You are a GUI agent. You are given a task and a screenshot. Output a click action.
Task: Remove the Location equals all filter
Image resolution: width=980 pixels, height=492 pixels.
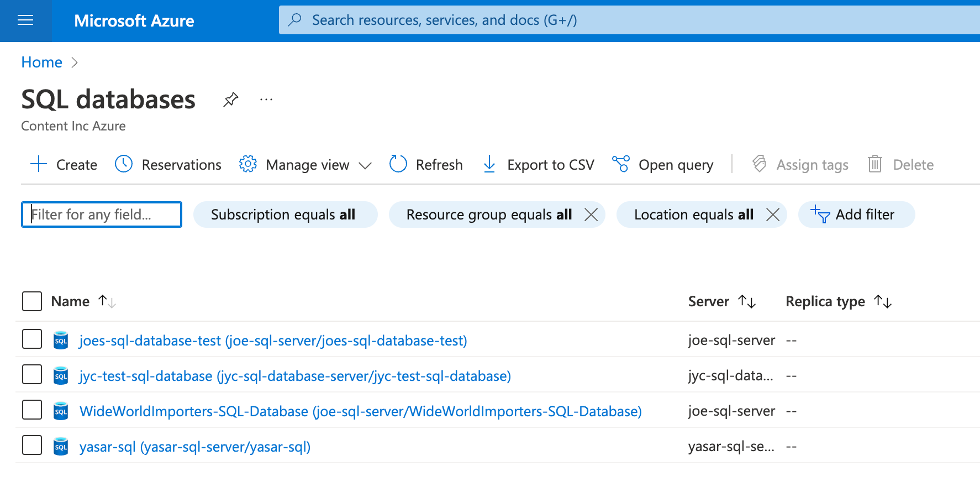773,214
